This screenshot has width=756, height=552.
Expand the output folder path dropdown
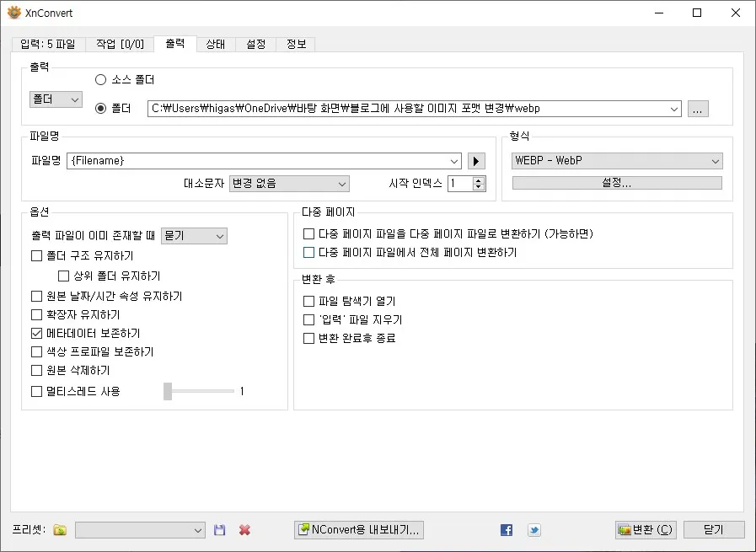tap(674, 109)
